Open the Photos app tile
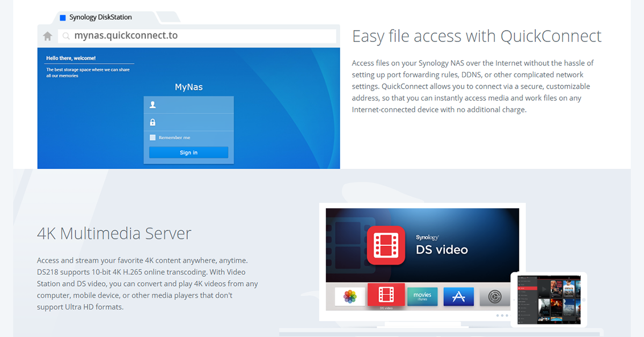Screen dimensions: 644x337 pyautogui.click(x=350, y=296)
